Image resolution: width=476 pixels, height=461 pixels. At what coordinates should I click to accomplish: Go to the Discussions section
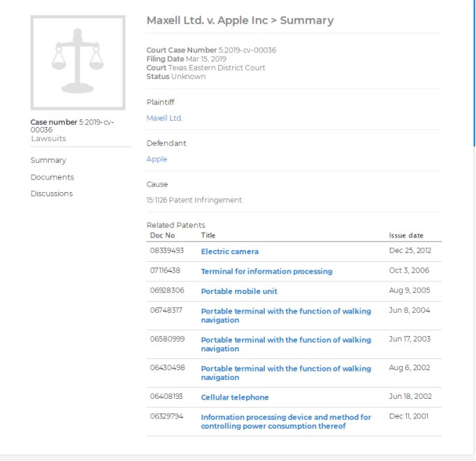click(x=51, y=194)
